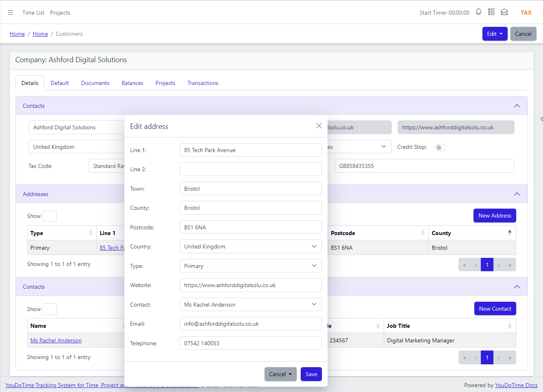Open Time List in top menu
The height and width of the screenshot is (392, 543).
point(33,13)
